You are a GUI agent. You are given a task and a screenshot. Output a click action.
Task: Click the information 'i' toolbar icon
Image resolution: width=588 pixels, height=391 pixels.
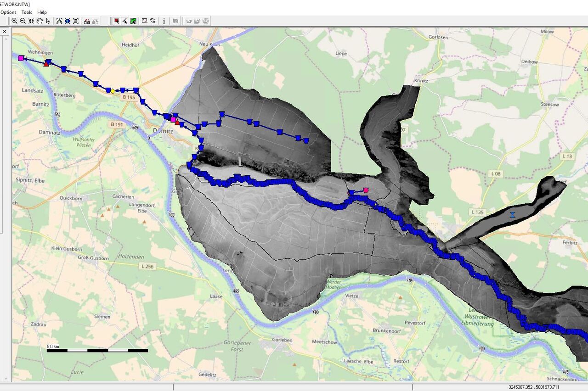[164, 21]
